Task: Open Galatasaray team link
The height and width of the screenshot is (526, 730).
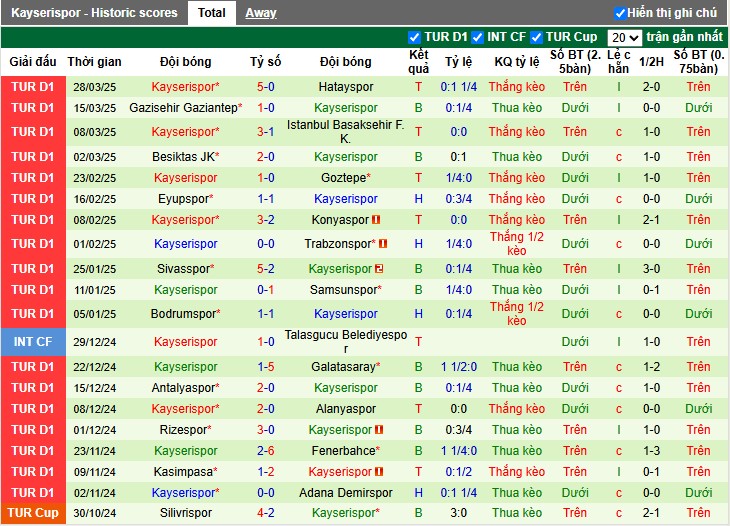Action: [344, 367]
